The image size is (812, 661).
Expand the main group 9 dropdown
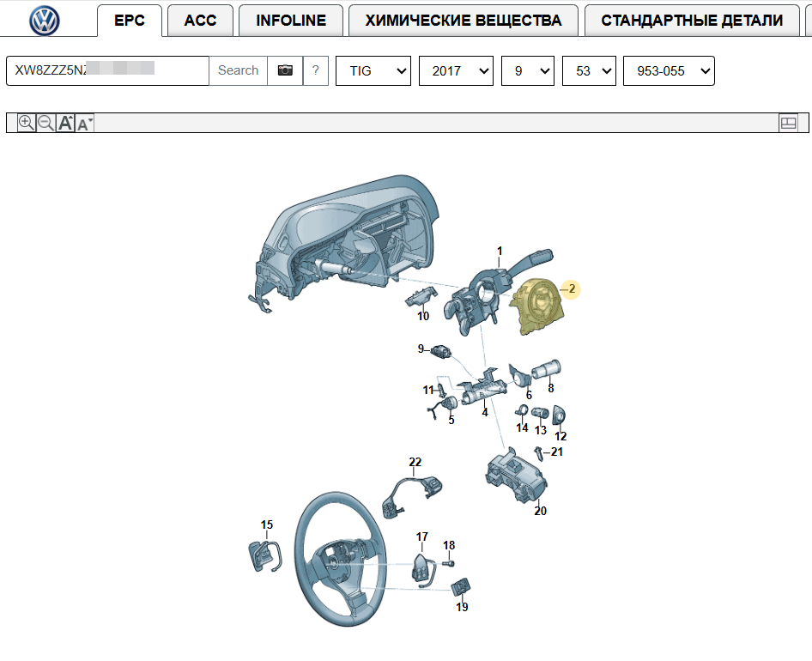click(528, 71)
